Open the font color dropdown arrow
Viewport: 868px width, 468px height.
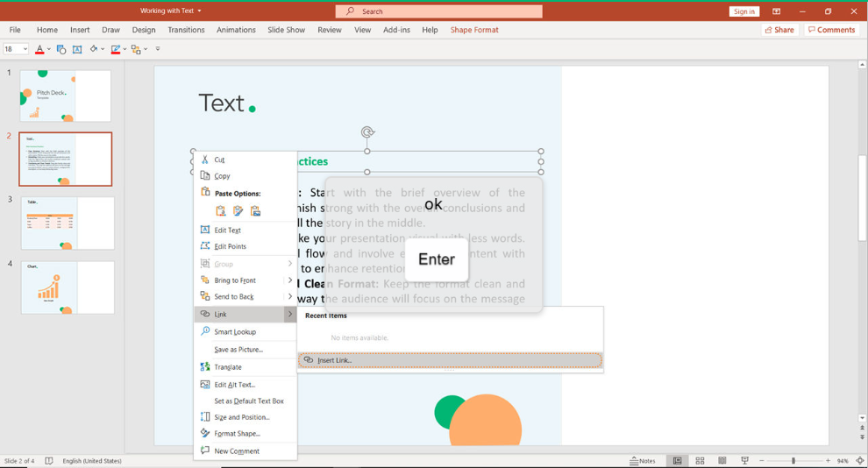(x=49, y=49)
